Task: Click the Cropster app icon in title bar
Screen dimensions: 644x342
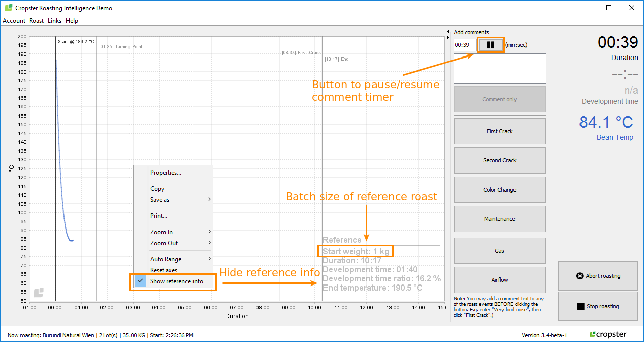Action: pyautogui.click(x=8, y=8)
